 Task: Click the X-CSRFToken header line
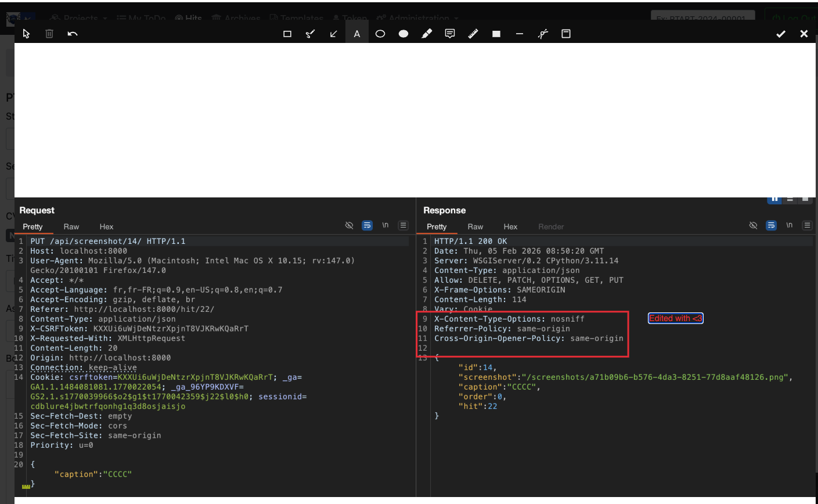tap(139, 329)
